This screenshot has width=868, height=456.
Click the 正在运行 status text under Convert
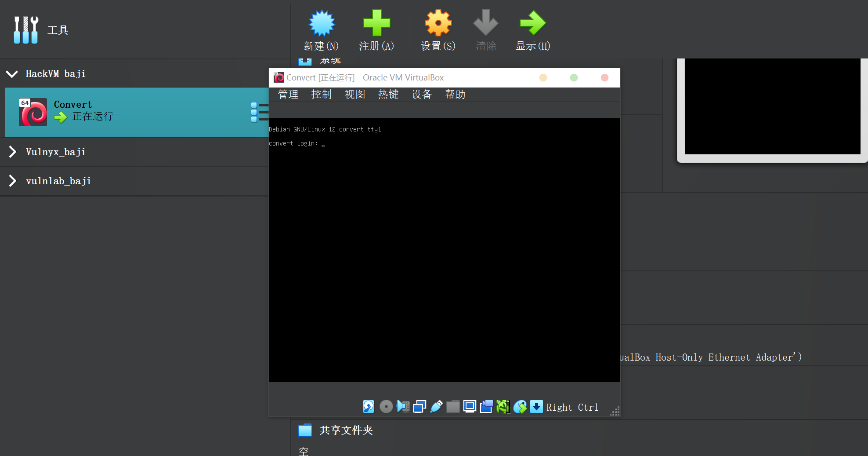coord(93,117)
